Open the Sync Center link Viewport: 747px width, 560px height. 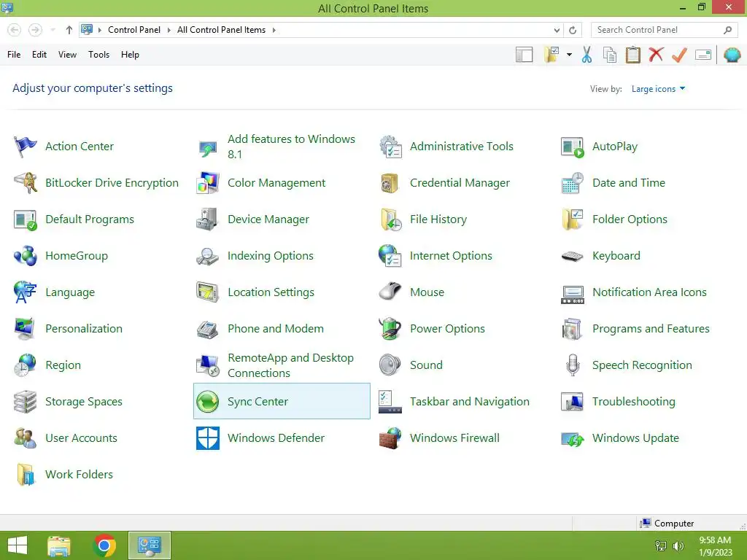(x=258, y=402)
